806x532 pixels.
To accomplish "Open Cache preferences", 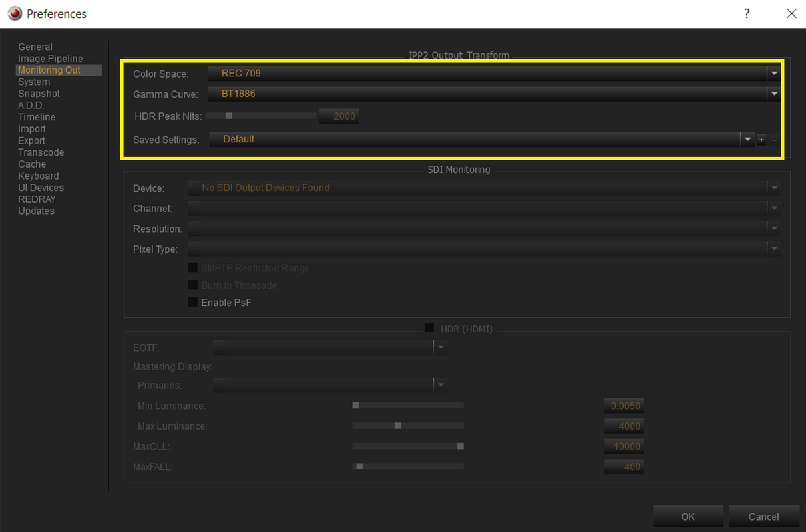I will click(x=32, y=164).
